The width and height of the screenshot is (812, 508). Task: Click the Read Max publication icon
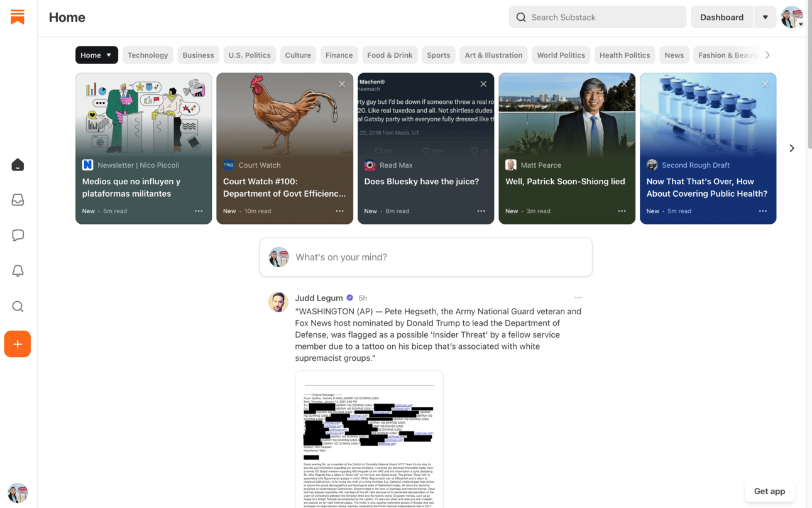(x=370, y=165)
